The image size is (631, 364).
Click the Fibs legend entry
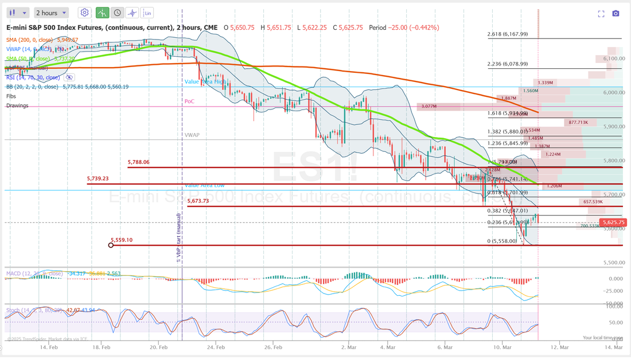pos(11,96)
